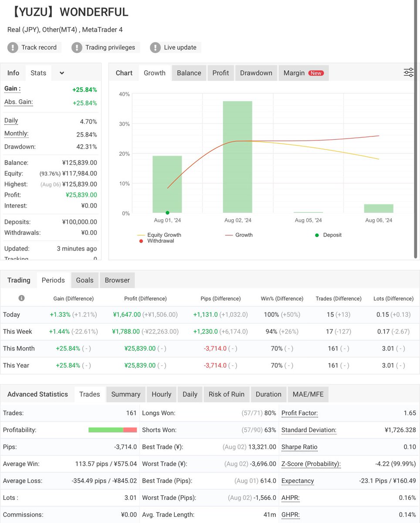420x523 pixels.
Task: Click the Trading privileges warning icon
Action: (77, 48)
